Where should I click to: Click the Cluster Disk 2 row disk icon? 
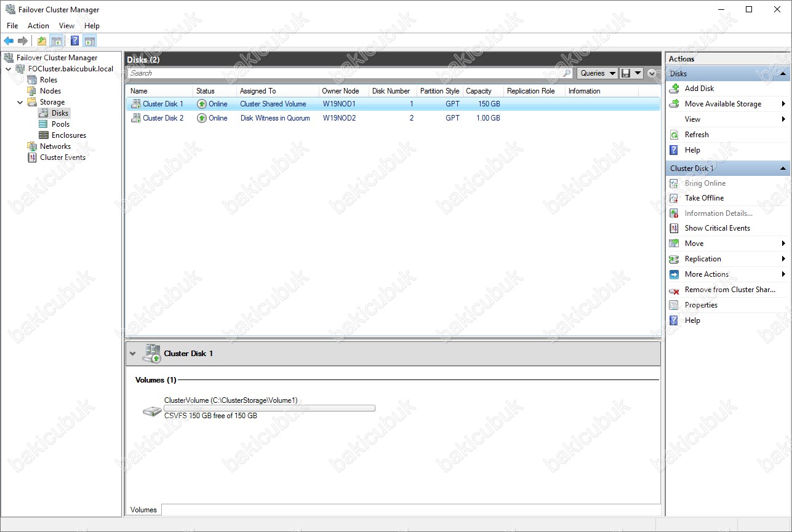click(x=135, y=118)
